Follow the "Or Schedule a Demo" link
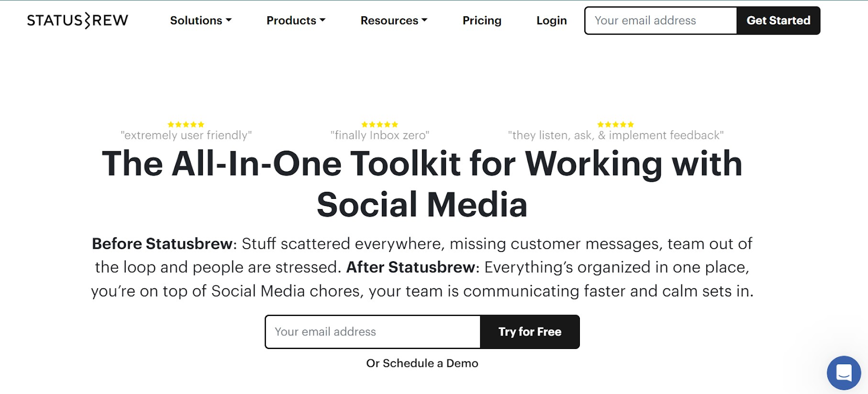This screenshot has height=394, width=868. pos(422,363)
